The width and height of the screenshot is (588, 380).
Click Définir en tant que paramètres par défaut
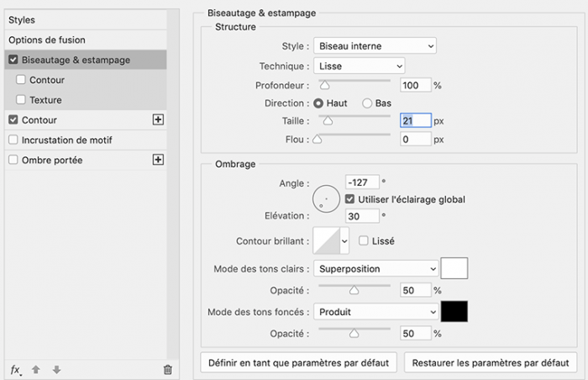(x=299, y=363)
